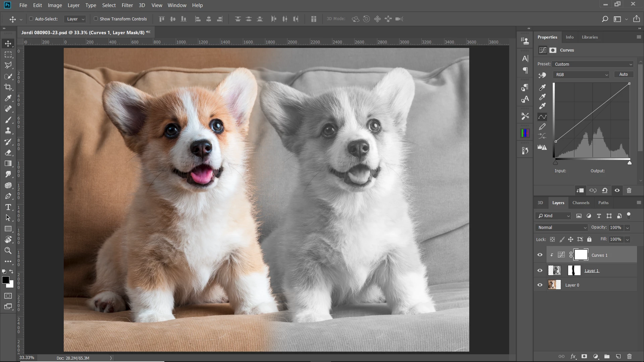The width and height of the screenshot is (644, 362).
Task: Open the RGB channel dropdown
Action: (x=581, y=74)
